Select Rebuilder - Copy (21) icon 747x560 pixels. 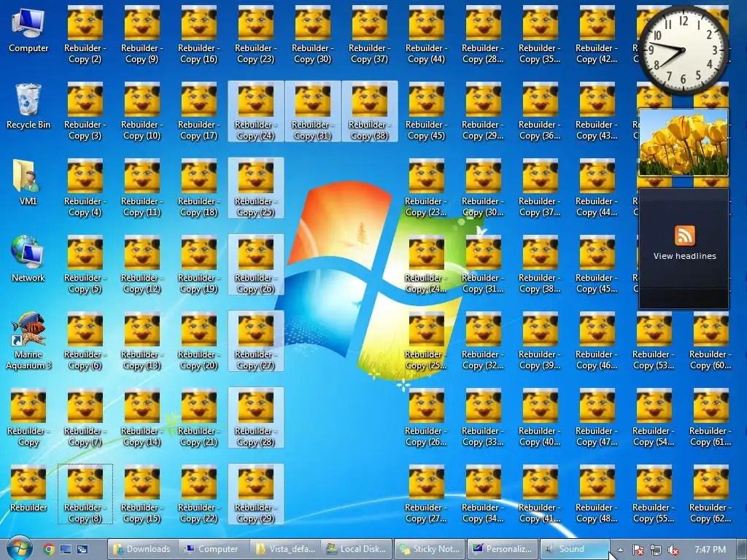(198, 418)
